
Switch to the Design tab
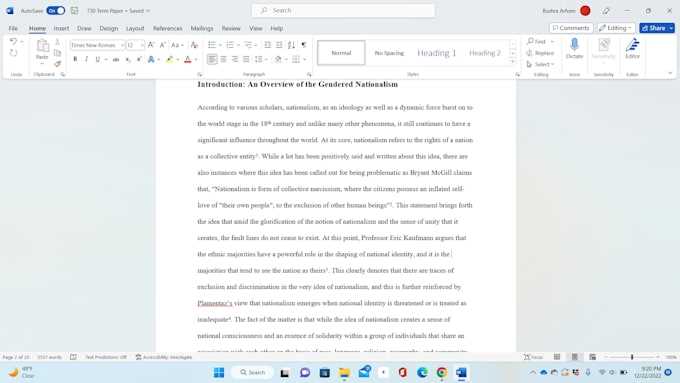coord(108,28)
